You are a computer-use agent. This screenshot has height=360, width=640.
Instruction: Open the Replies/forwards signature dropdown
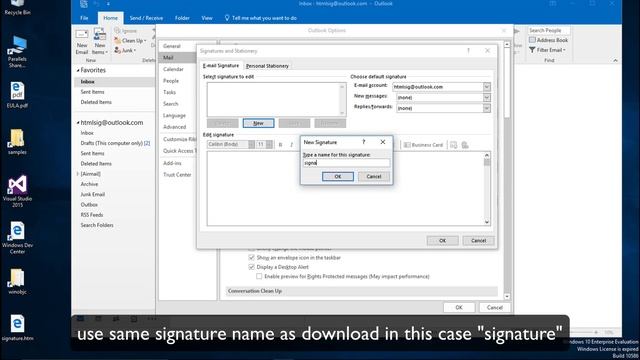pyautogui.click(x=487, y=108)
